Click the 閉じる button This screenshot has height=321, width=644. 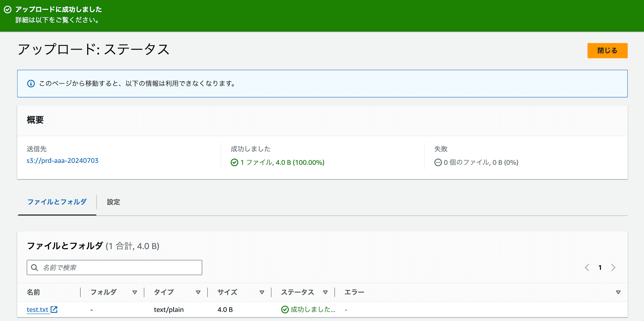(607, 51)
